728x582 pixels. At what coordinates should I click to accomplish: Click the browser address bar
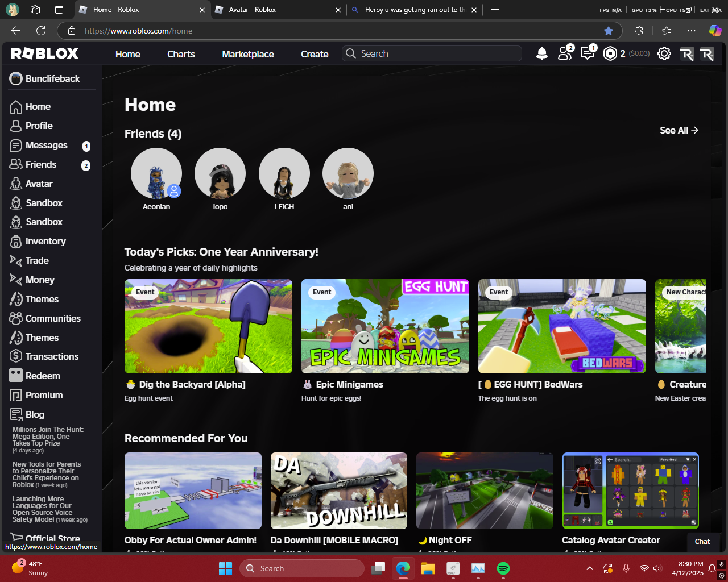[340, 31]
